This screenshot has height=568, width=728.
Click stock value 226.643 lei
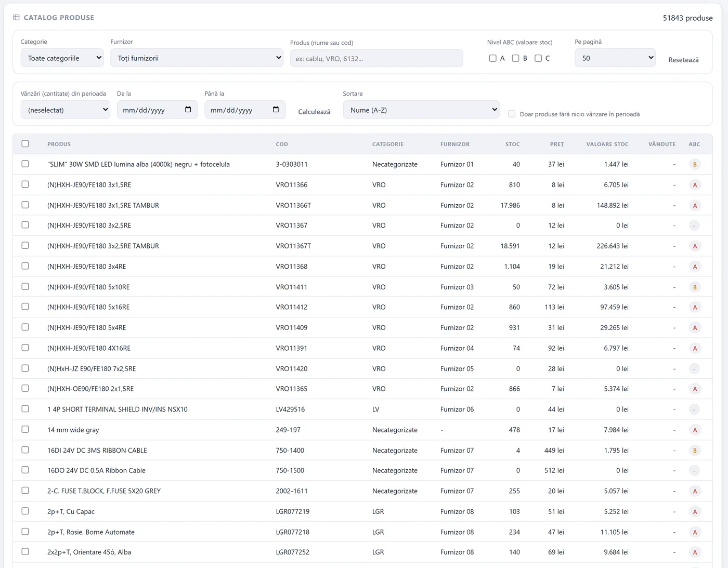(613, 246)
